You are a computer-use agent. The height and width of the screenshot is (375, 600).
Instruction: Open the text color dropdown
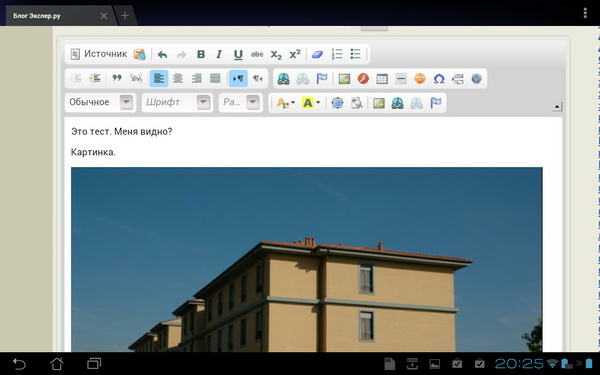pos(285,103)
